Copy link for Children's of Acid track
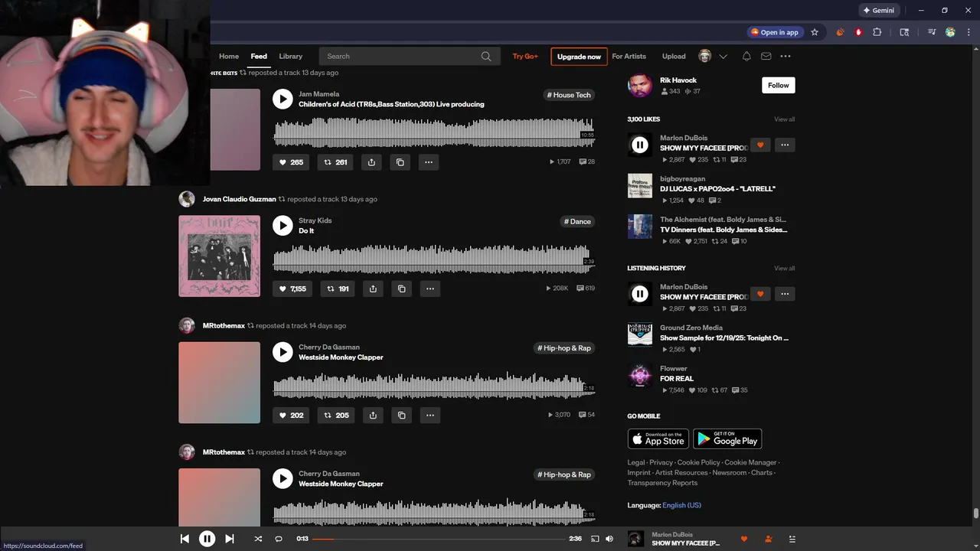 click(x=400, y=162)
